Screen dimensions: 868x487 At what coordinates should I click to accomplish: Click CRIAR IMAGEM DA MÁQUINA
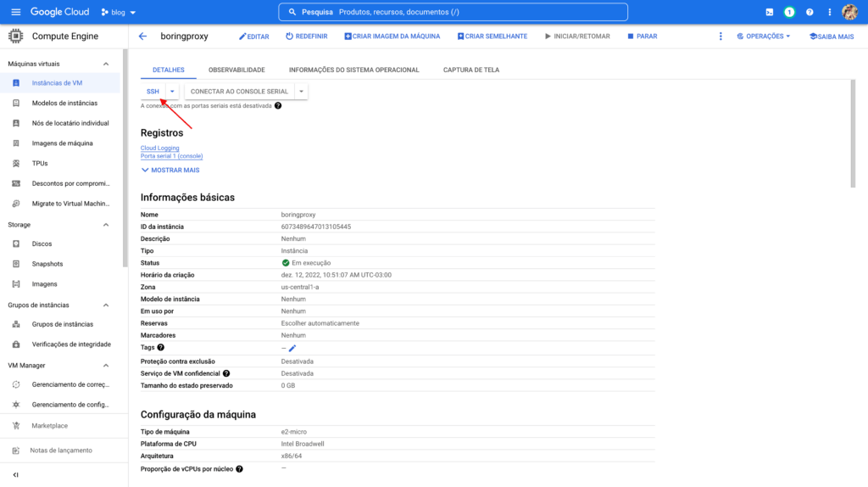pyautogui.click(x=392, y=36)
